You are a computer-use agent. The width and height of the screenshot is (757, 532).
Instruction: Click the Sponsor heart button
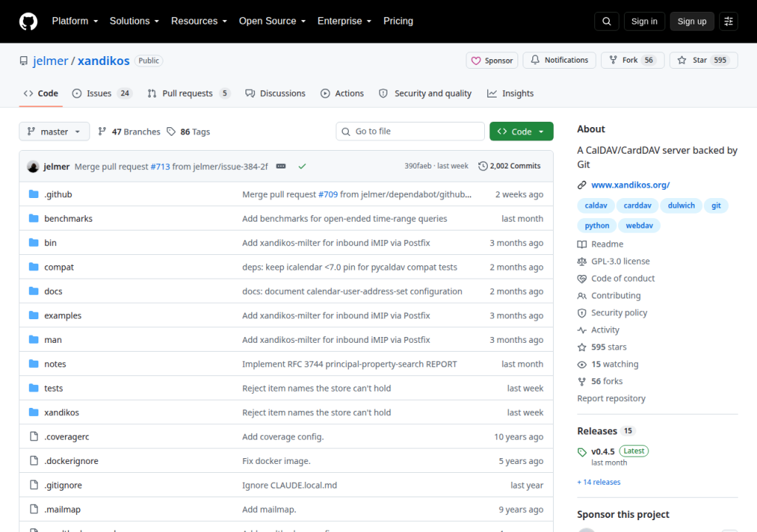[492, 61]
